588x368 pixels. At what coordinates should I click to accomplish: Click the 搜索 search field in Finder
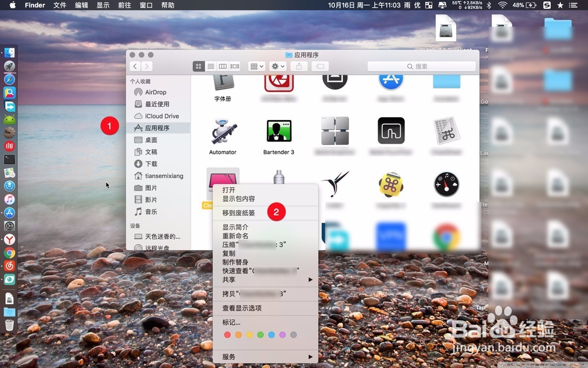[421, 66]
